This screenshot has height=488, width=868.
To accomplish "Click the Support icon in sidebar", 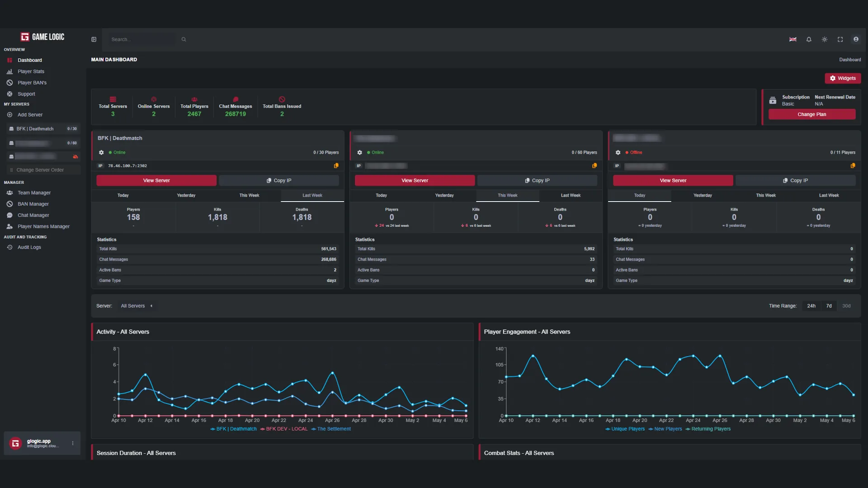I will click(x=9, y=94).
